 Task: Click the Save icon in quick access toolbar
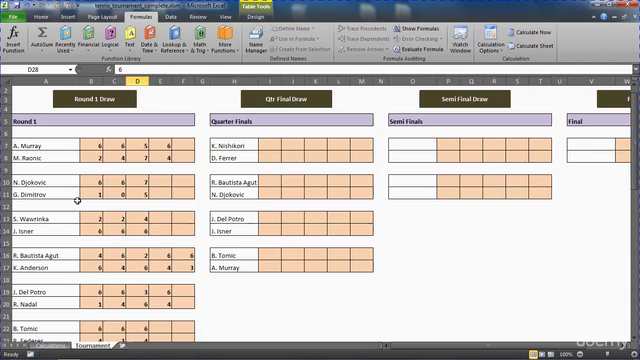coord(17,5)
